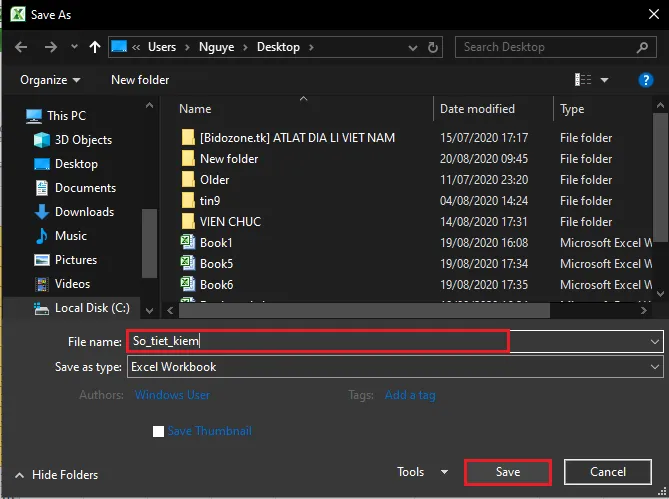Open the Downloads folder in the sidebar
669x499 pixels.
pos(84,212)
